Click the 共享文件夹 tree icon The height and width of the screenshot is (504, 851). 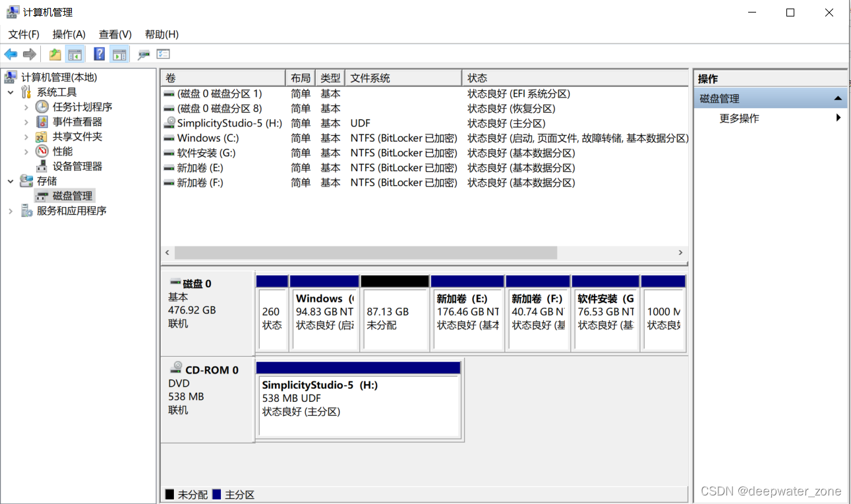pyautogui.click(x=42, y=136)
